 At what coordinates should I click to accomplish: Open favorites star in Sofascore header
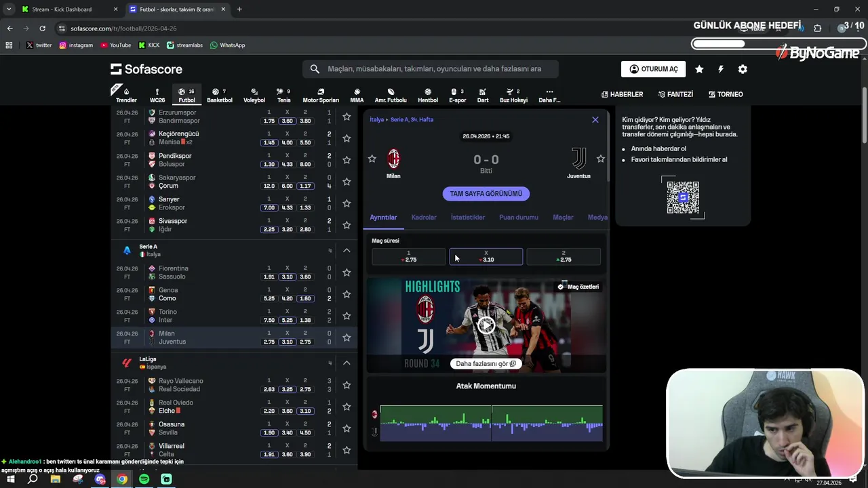699,69
